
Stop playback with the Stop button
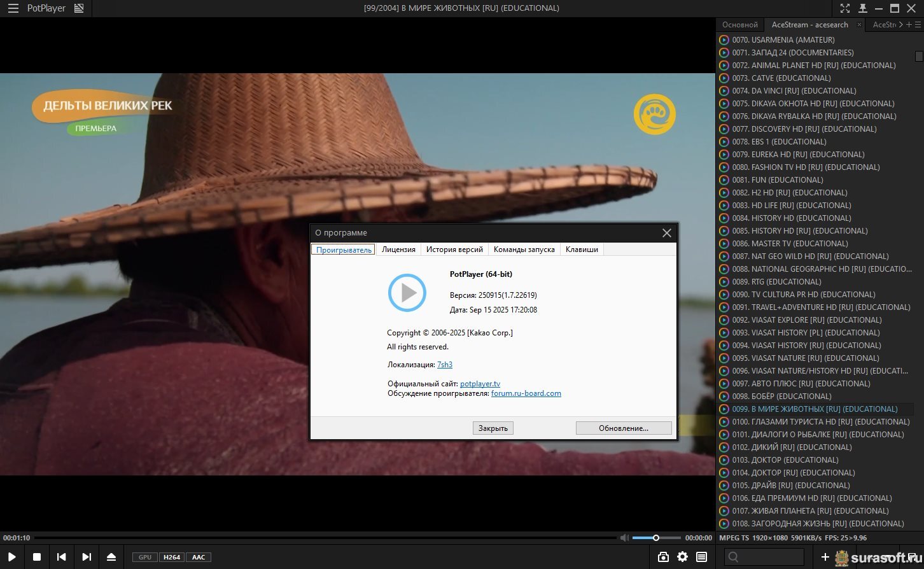[37, 557]
